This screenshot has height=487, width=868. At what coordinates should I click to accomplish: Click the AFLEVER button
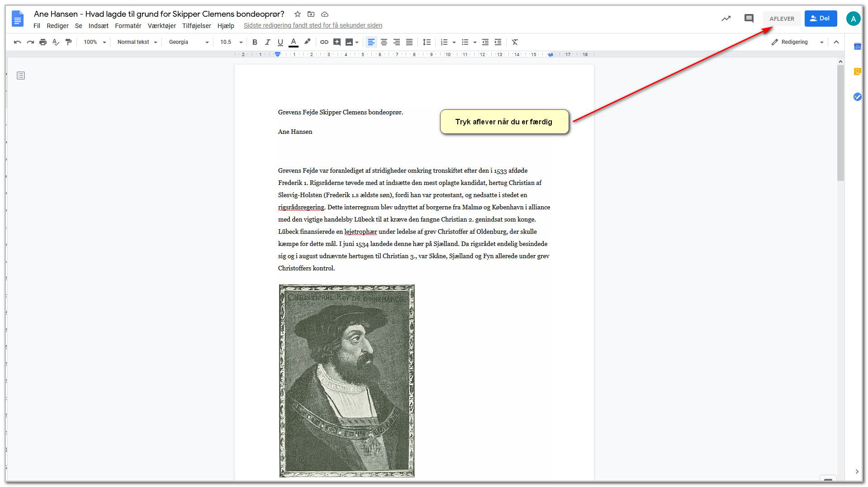pyautogui.click(x=782, y=19)
